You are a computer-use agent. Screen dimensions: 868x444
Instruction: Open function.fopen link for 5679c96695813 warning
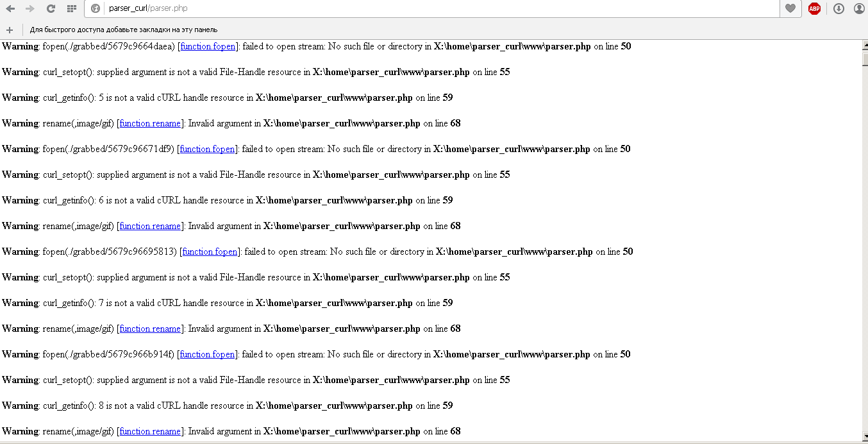pyautogui.click(x=210, y=252)
